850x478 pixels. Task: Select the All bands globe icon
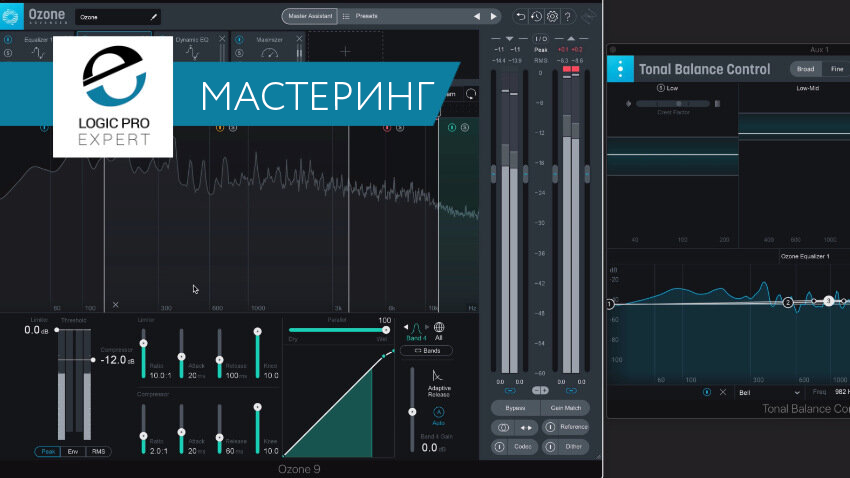coord(439,327)
